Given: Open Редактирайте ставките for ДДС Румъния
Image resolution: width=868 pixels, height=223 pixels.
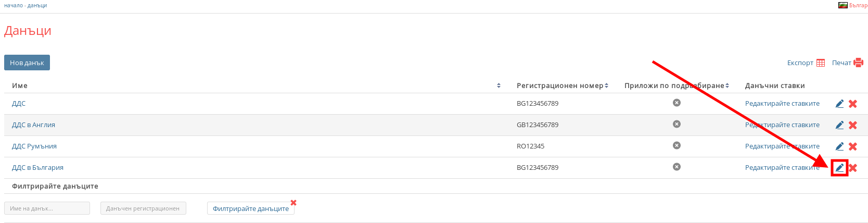Looking at the screenshot, I should point(782,146).
